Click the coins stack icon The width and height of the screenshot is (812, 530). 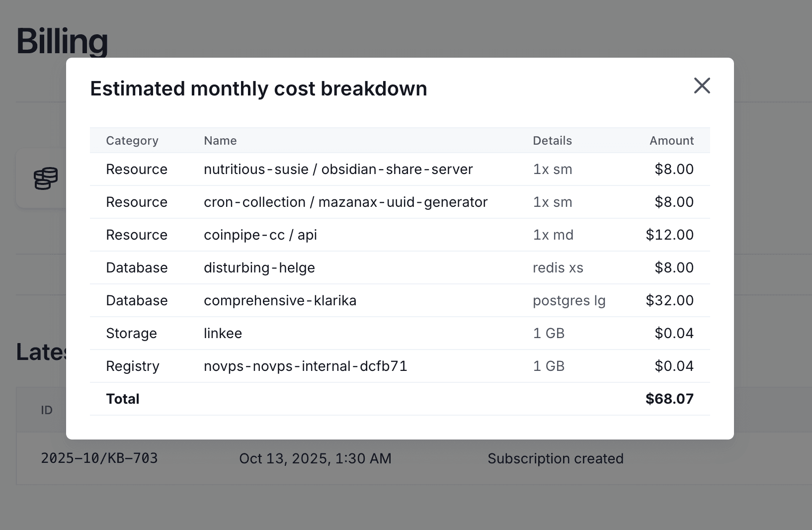click(x=46, y=178)
